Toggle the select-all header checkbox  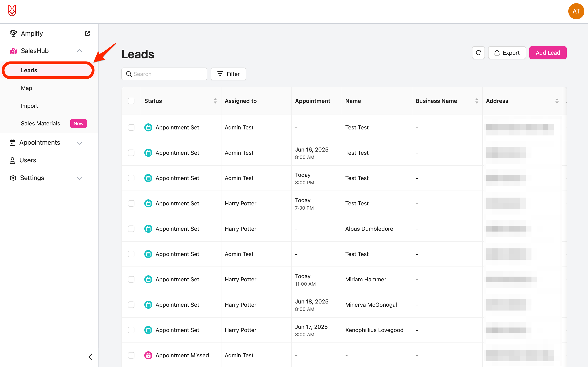tap(131, 101)
